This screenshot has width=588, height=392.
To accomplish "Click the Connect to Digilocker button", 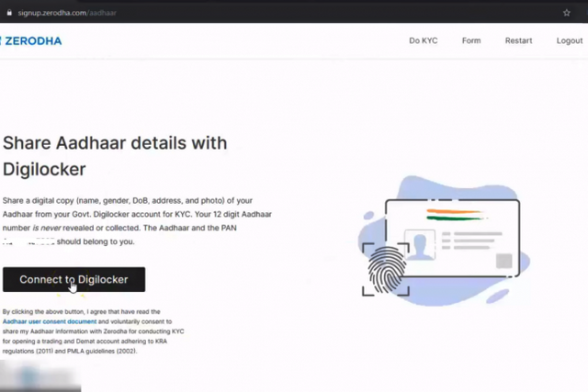I will (73, 280).
